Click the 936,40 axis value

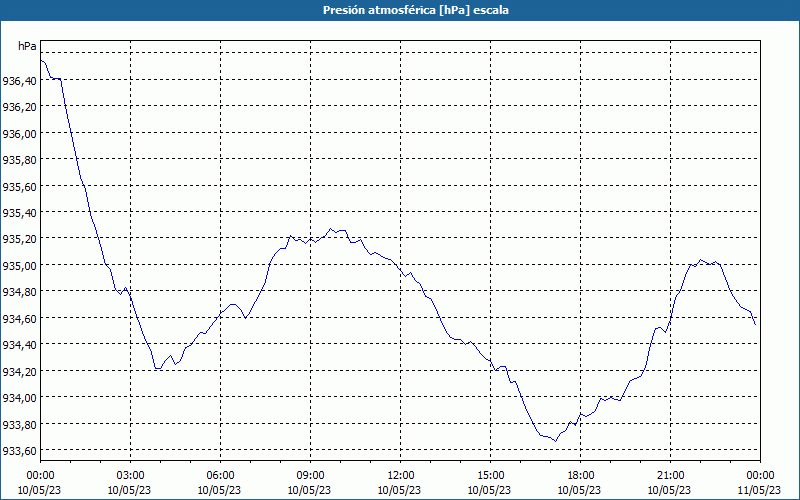click(19, 81)
